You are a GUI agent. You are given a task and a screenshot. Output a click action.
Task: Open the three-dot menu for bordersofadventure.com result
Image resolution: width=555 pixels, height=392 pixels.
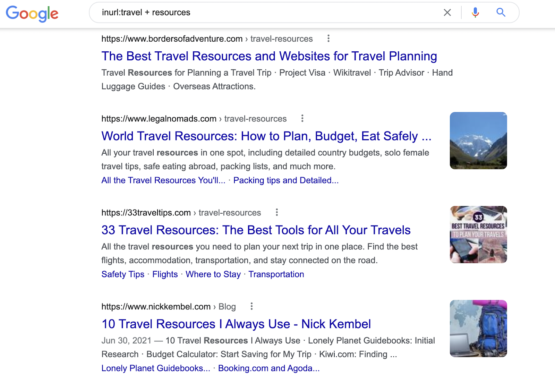(x=328, y=39)
